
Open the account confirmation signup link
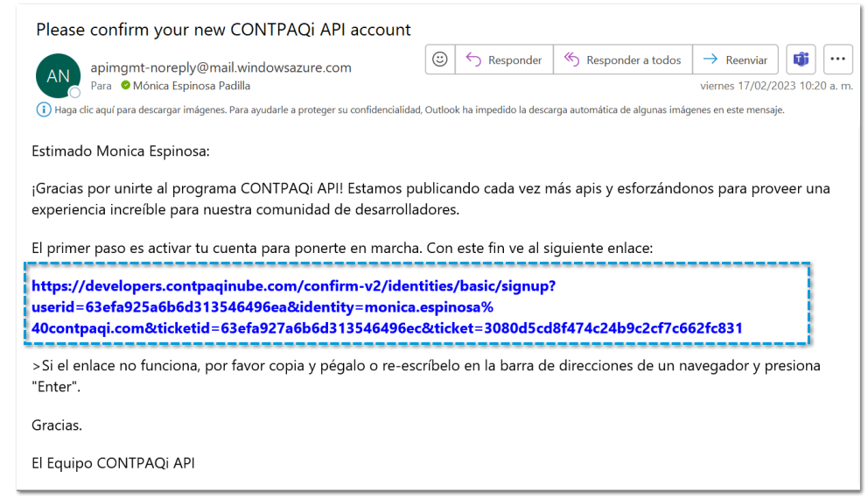pos(387,306)
